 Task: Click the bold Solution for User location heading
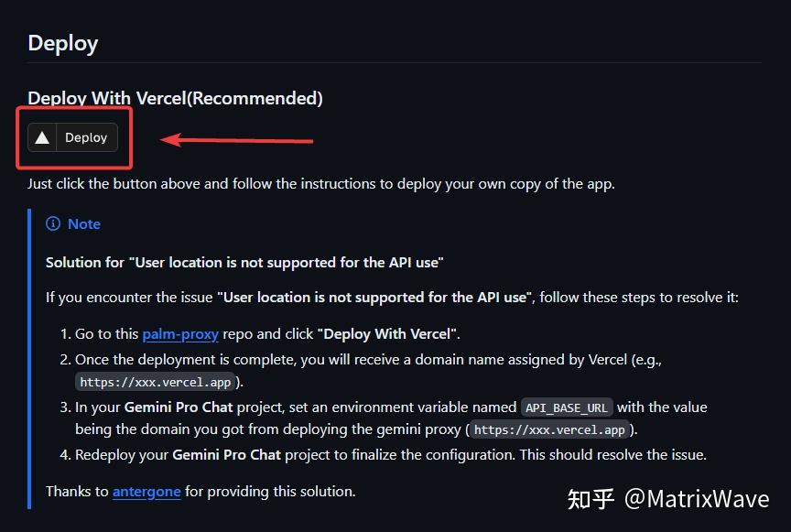[244, 263]
